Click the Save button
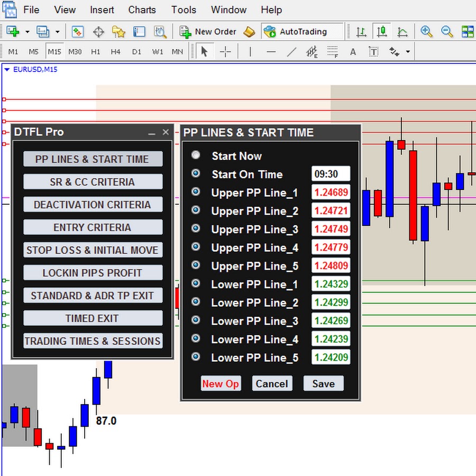This screenshot has height=476, width=476. click(324, 384)
